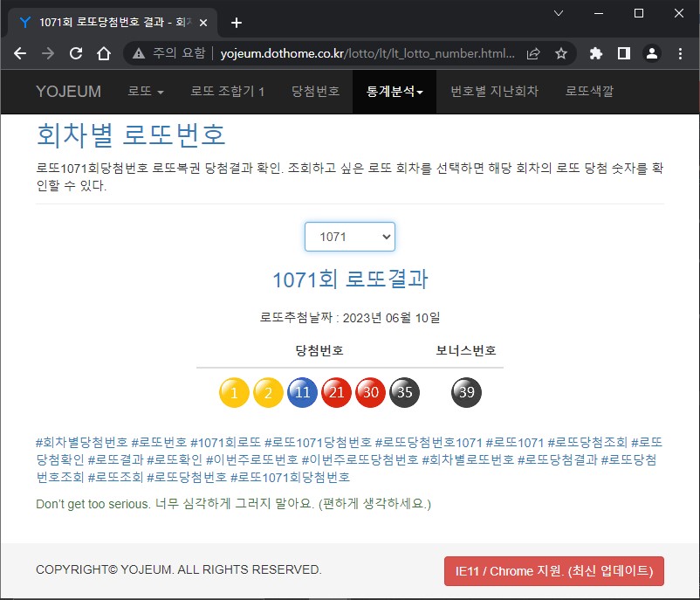Open the tab search chevron
700x600 pixels.
tap(558, 13)
